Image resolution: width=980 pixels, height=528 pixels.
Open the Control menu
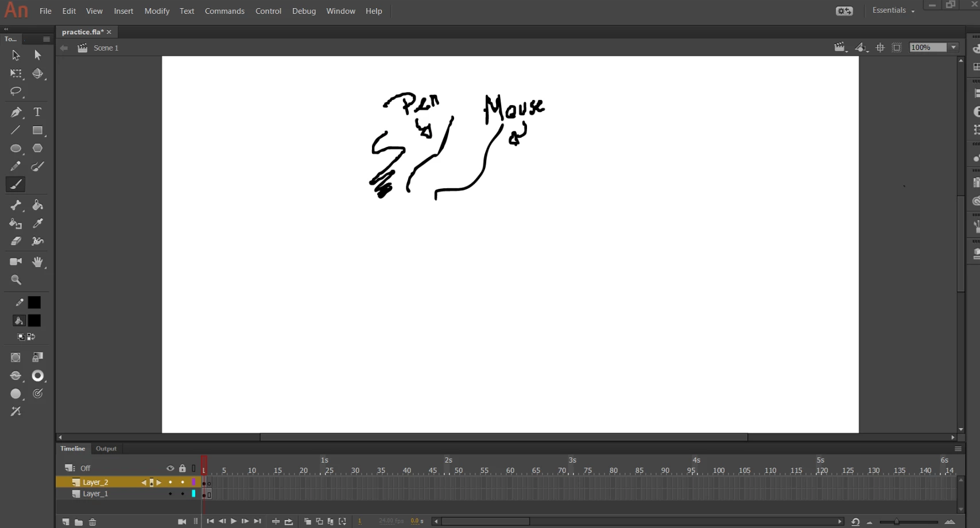pyautogui.click(x=268, y=11)
